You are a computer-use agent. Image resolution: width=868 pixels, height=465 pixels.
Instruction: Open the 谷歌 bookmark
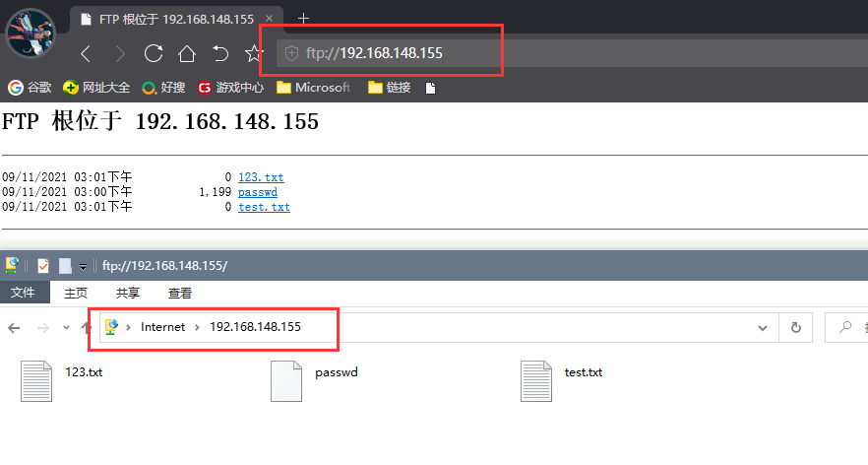tap(30, 88)
